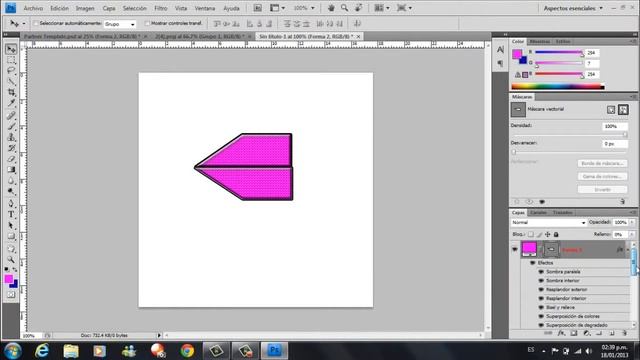Add a pixel mask in the Máscaras panel

(611, 109)
